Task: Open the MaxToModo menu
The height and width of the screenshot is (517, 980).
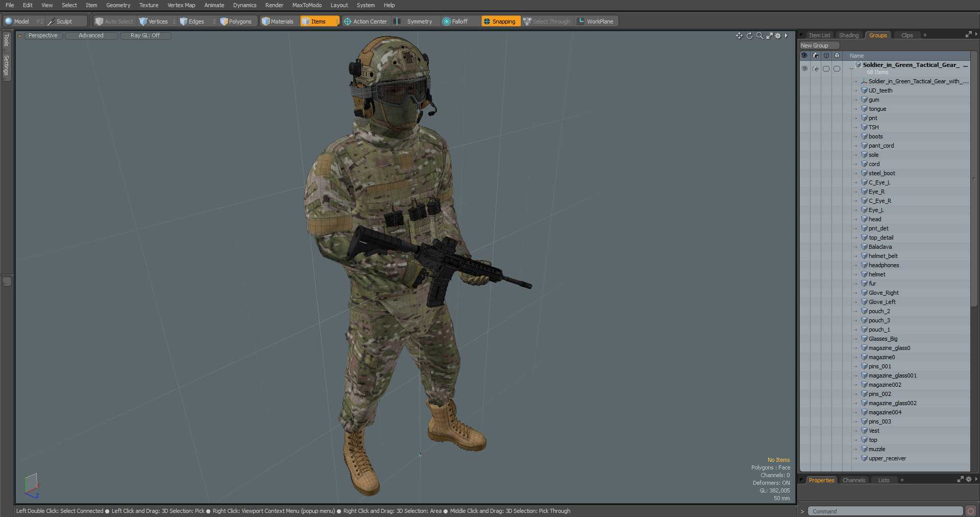Action: pyautogui.click(x=307, y=5)
